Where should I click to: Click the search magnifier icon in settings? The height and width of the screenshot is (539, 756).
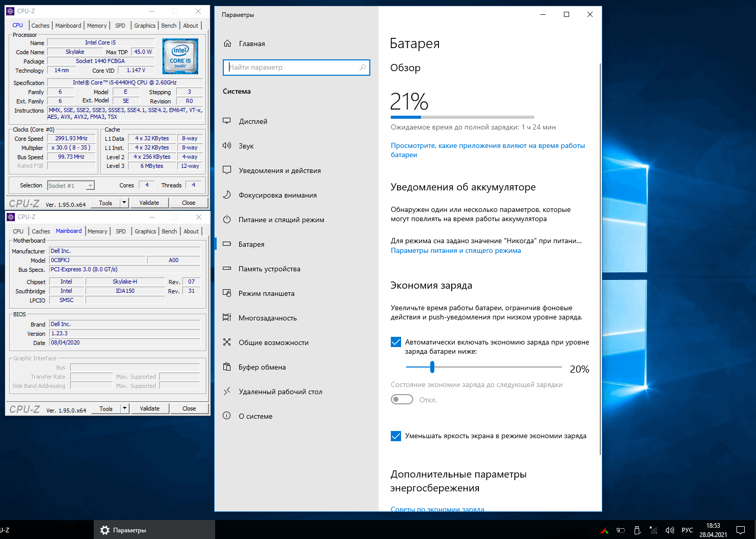click(x=363, y=67)
